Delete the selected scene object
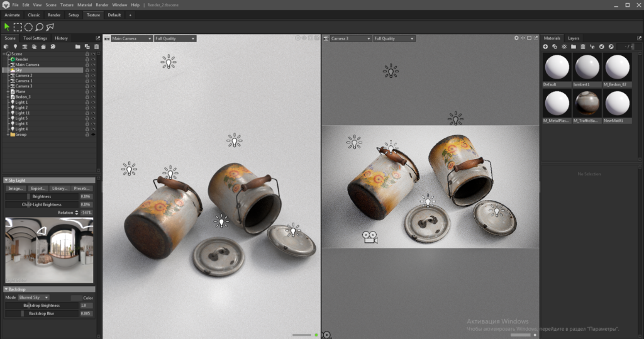This screenshot has width=644, height=339. pyautogui.click(x=96, y=47)
